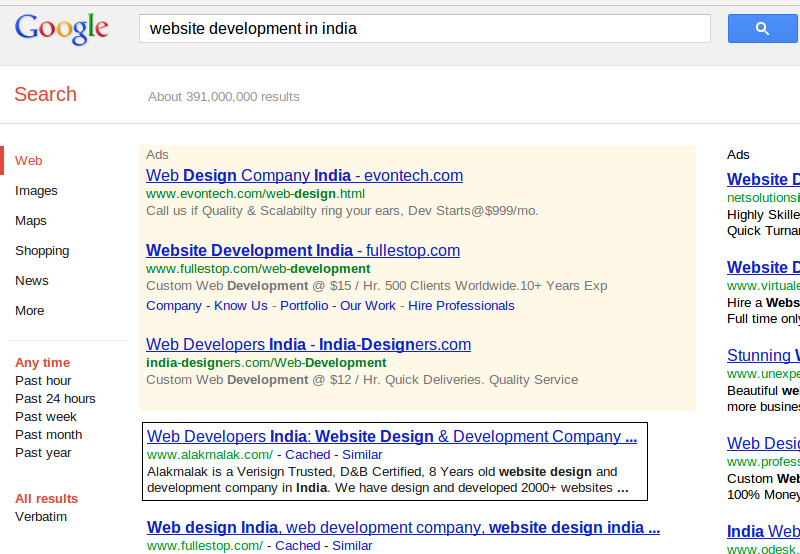Open Shopping results

coord(42,251)
